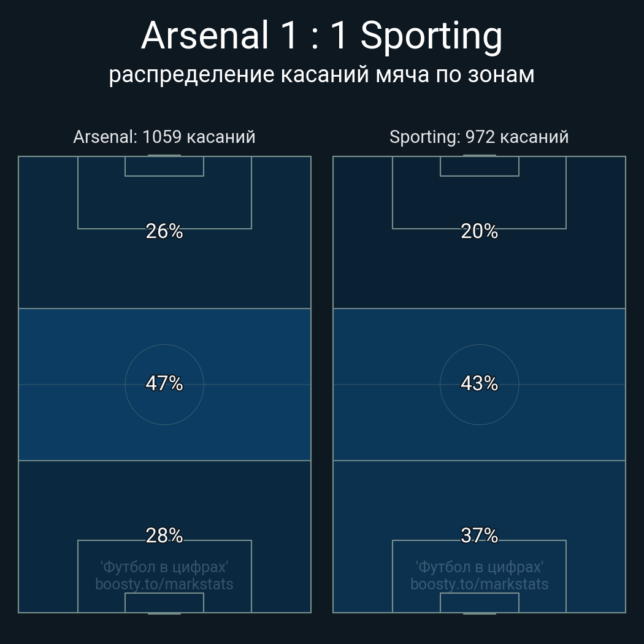Click the word "Sporting" in the main title

[x=431, y=36]
